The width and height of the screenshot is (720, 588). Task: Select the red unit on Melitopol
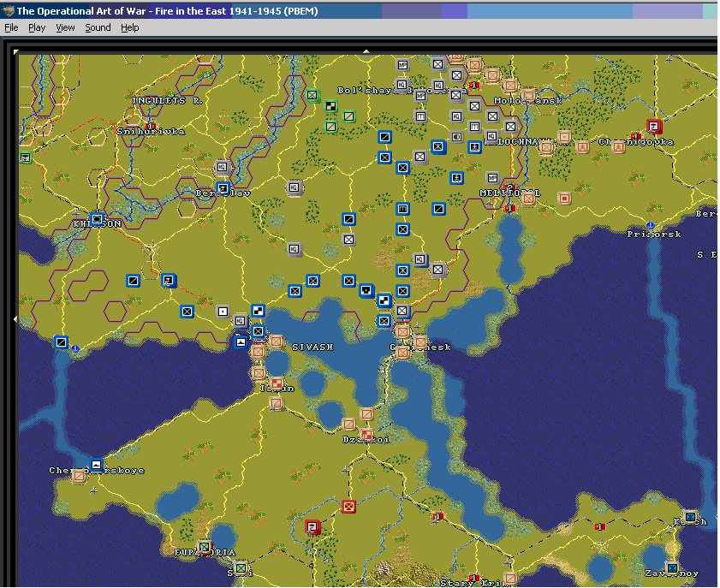tap(528, 199)
